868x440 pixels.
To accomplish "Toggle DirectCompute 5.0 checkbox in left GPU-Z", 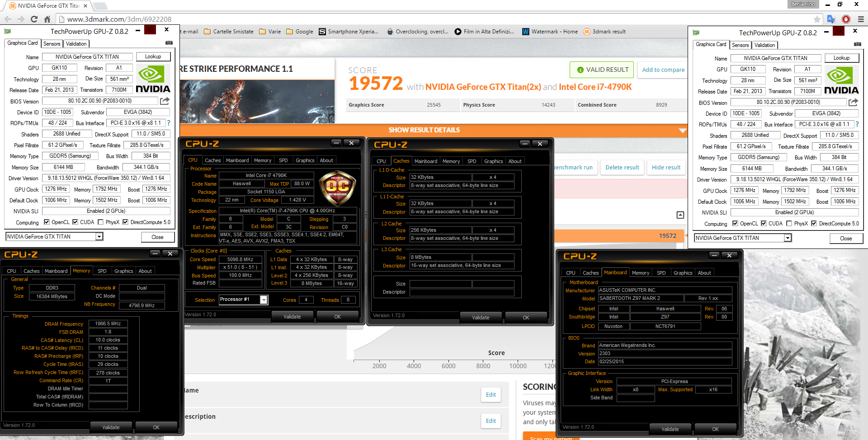I will coord(126,222).
